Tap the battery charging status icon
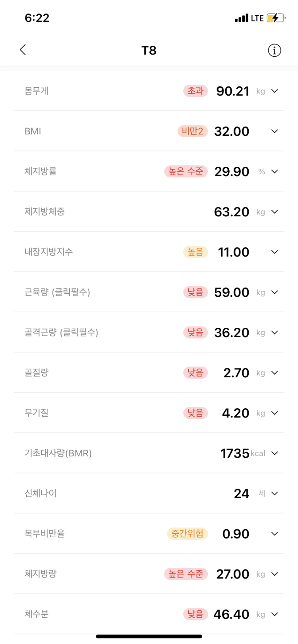 point(276,18)
